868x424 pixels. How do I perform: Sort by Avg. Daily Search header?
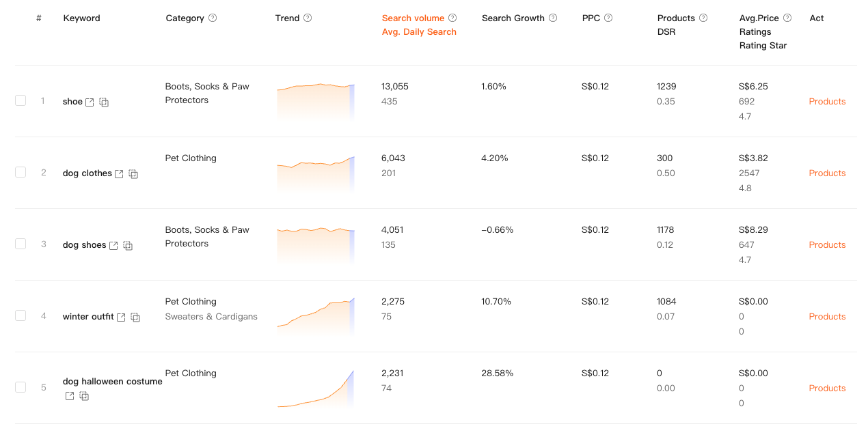coord(419,32)
